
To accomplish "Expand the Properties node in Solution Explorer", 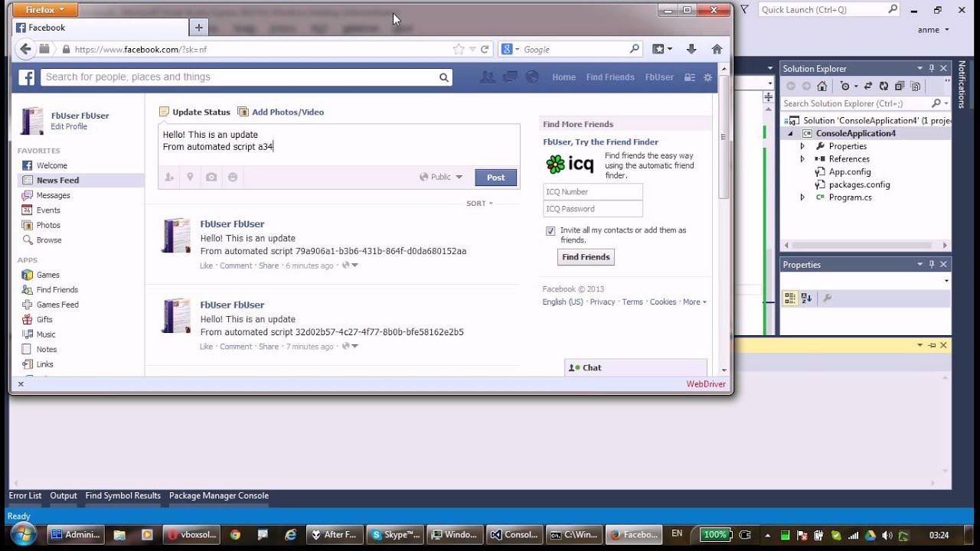I will point(802,146).
